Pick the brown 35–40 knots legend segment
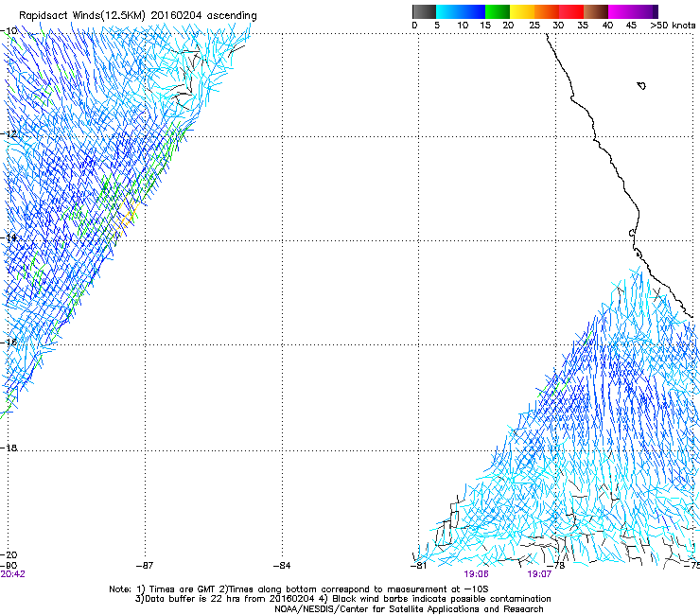The height and width of the screenshot is (615, 700). click(596, 11)
